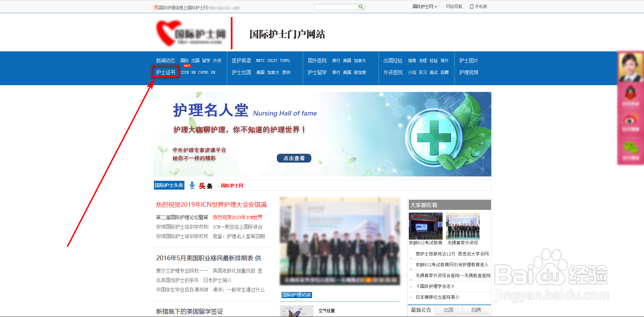Click inside the top search input box
This screenshot has width=644, height=317.
(x=336, y=7)
